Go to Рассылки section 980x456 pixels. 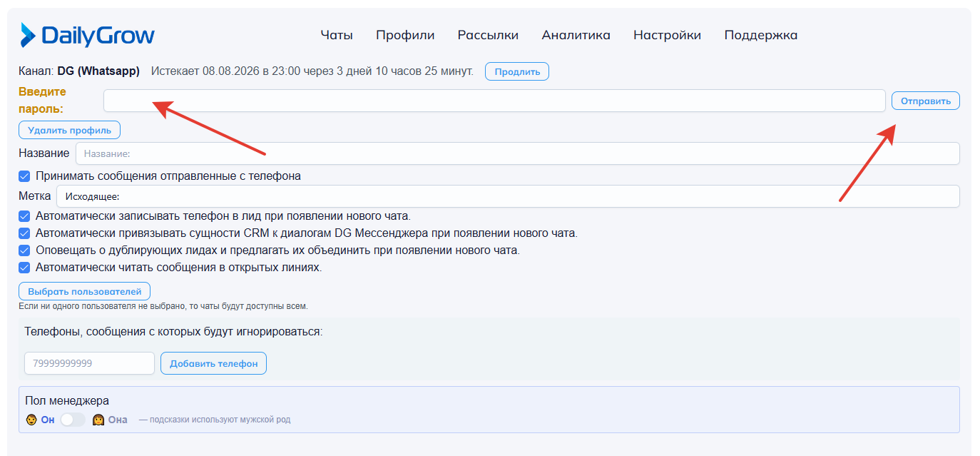(x=488, y=35)
